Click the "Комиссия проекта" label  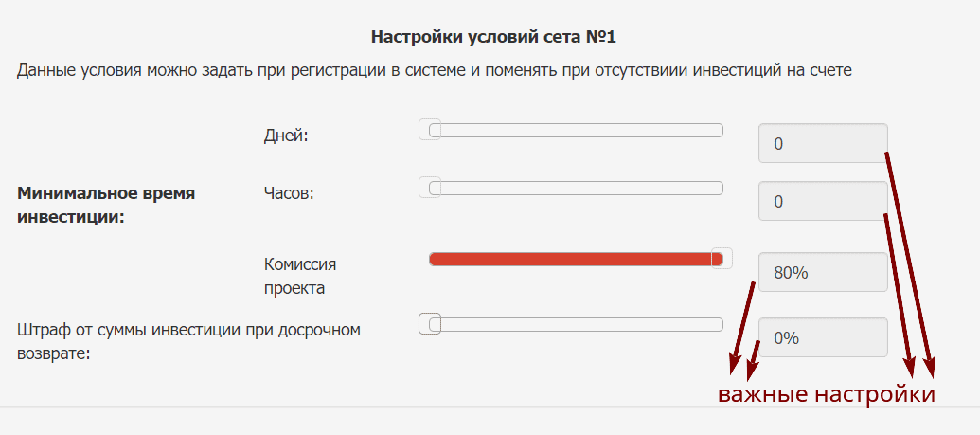[x=299, y=275]
